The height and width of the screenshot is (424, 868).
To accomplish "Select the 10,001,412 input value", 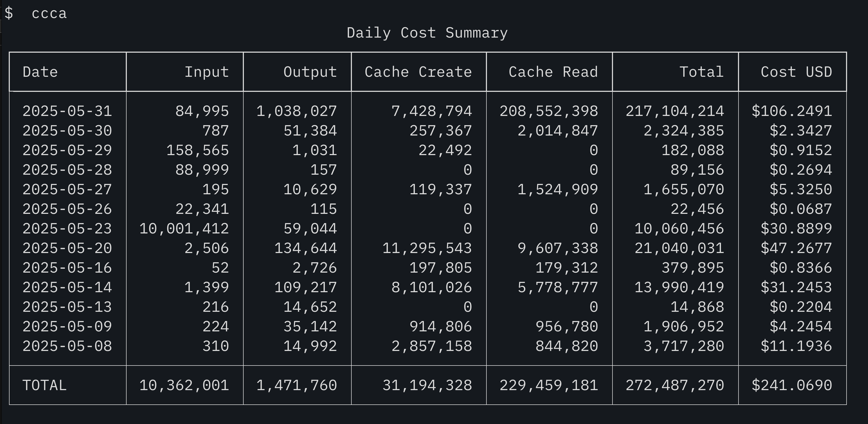I will pyautogui.click(x=184, y=229).
